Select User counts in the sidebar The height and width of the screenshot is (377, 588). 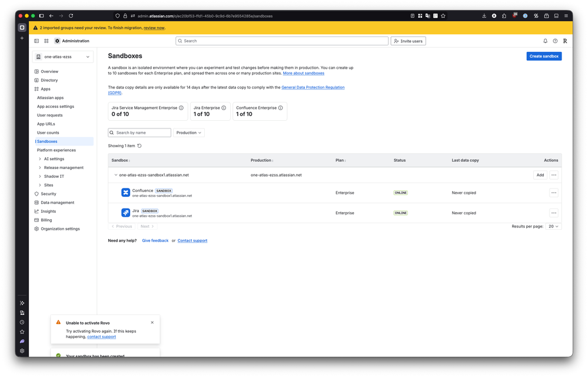[x=48, y=133]
